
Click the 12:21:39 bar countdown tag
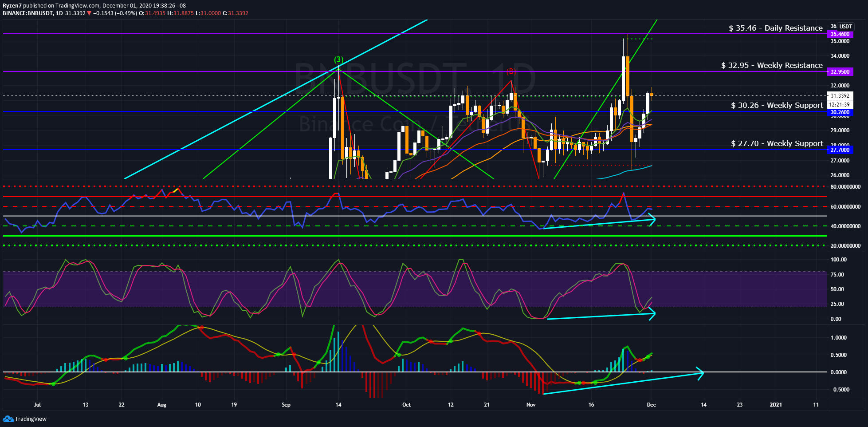[x=840, y=105]
